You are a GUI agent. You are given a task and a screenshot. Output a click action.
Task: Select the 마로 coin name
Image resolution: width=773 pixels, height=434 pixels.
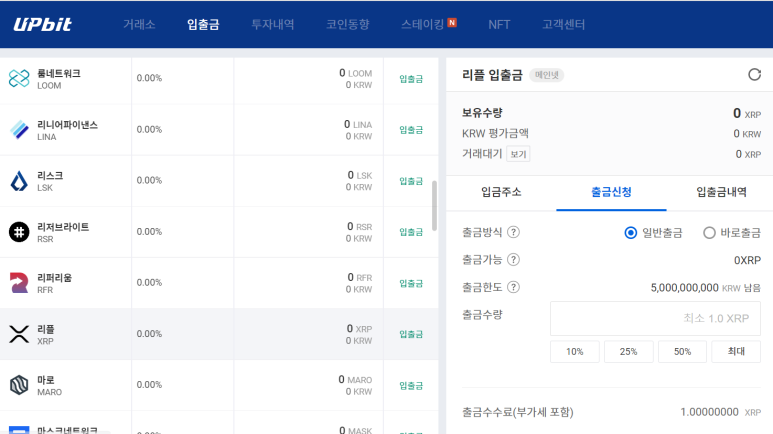[46, 380]
